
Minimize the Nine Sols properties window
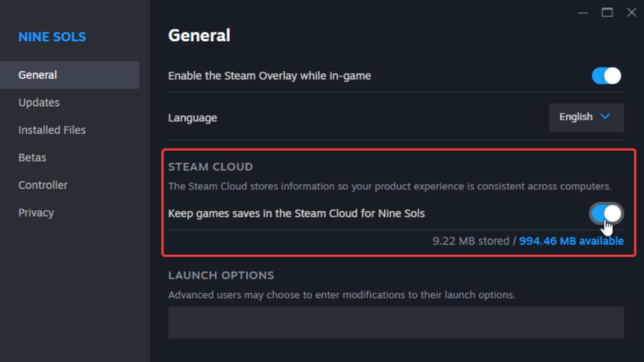click(x=583, y=13)
